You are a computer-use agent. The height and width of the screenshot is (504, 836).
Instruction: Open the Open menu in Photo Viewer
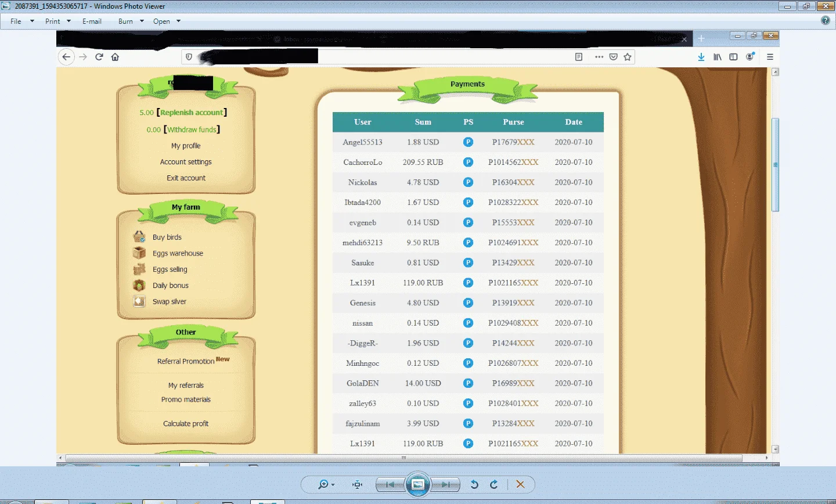point(161,21)
